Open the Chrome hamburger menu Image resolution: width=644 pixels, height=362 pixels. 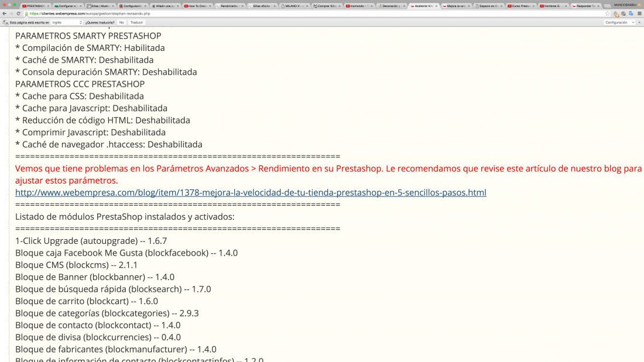pos(639,13)
